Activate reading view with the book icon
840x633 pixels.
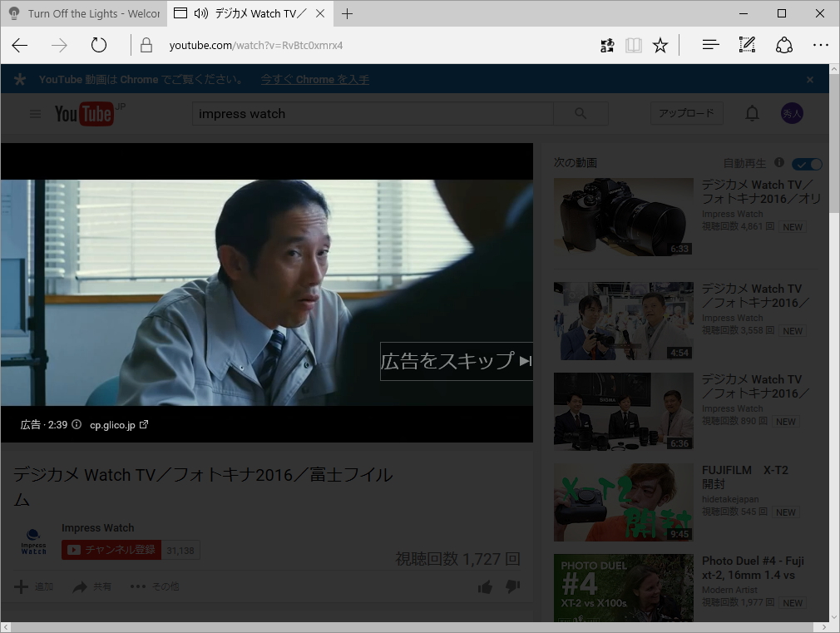coord(634,46)
